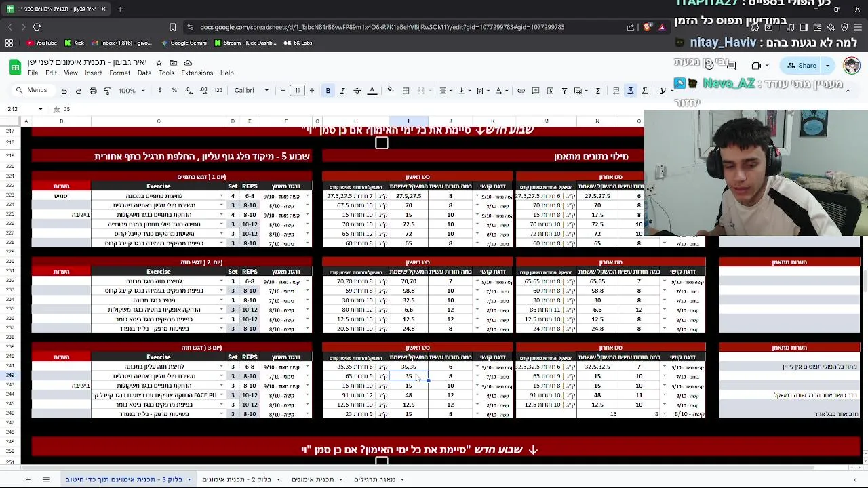This screenshot has height=488, width=868.
Task: Click the cloud document status icon
Action: 188,63
